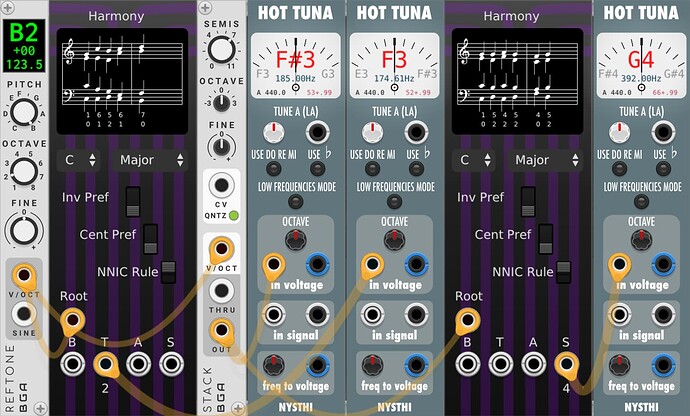The height and width of the screenshot is (416, 690).
Task: Click the yellow in voltage jack on G4 tuner
Action: (x=619, y=264)
